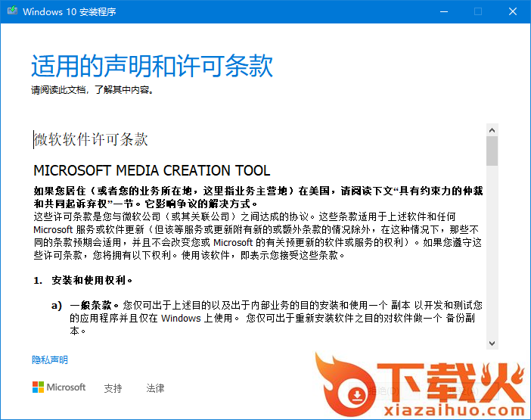531x420 pixels.
Task: Open the 隐私声明 privacy statement link
Action: pos(50,359)
